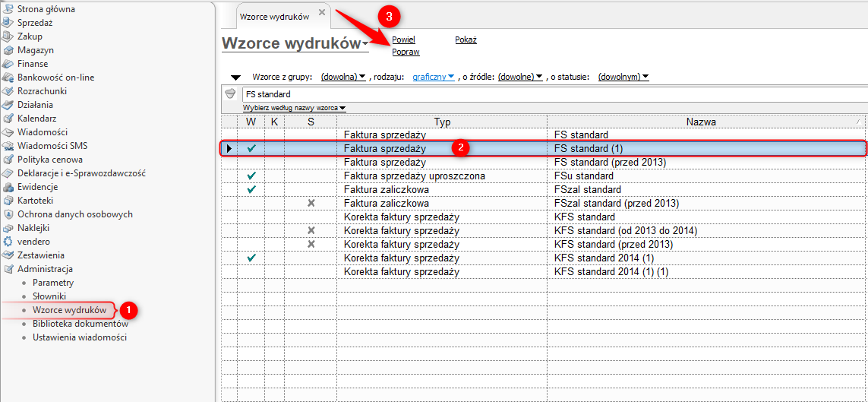868x402 pixels.
Task: Open the vendero module icon
Action: coord(8,242)
